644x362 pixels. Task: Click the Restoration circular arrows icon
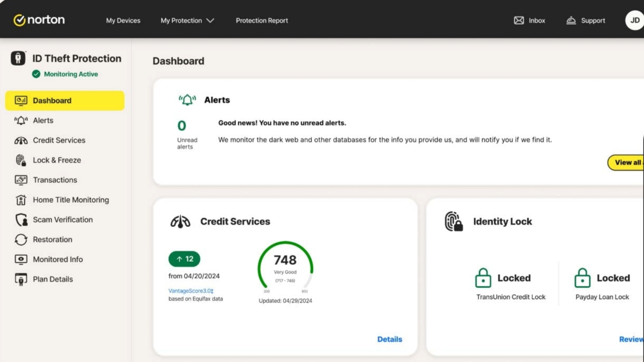pyautogui.click(x=21, y=240)
